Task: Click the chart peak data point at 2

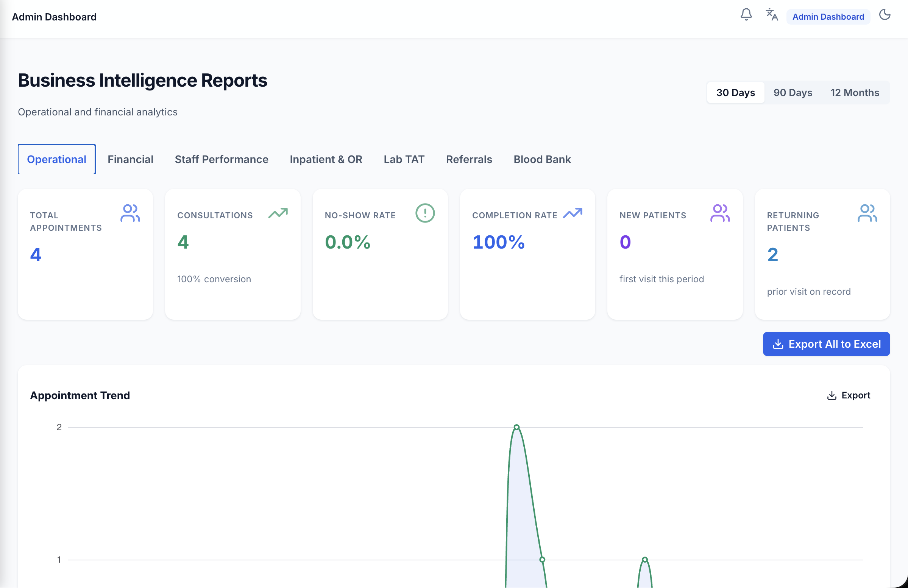Action: [x=516, y=427]
